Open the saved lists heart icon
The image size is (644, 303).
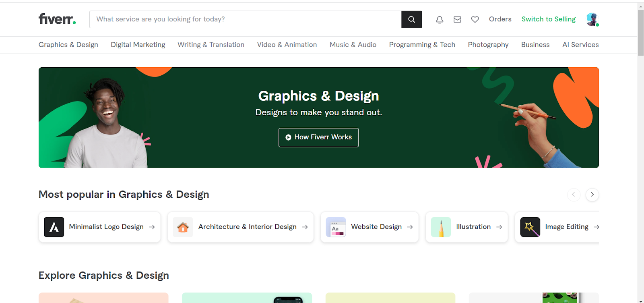click(475, 19)
